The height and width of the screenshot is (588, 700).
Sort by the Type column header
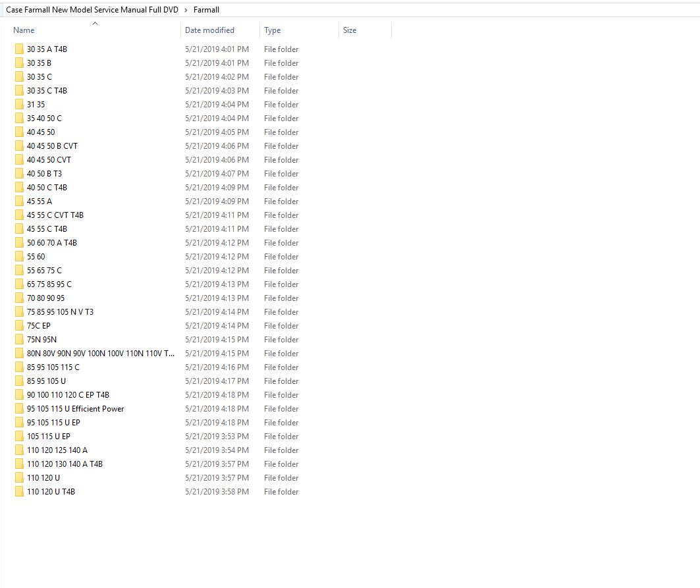273,30
